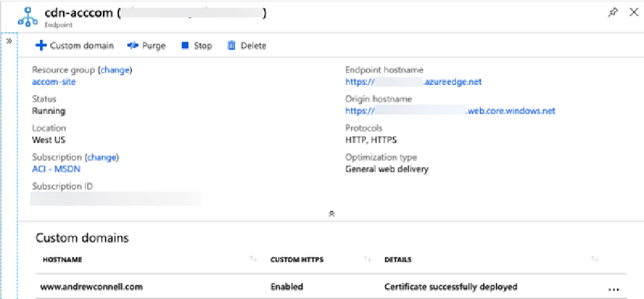
Task: Click the Custom domains section heading
Action: coord(82,238)
